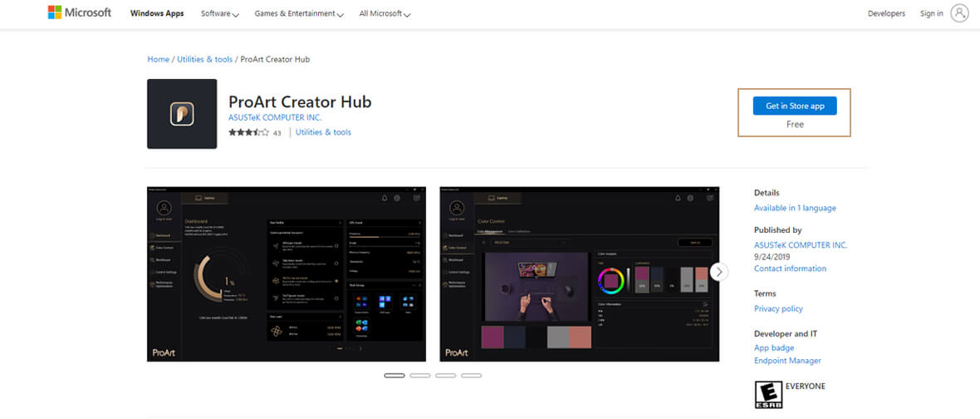Image resolution: width=980 pixels, height=419 pixels.
Task: Open ASUSTeK COMPUTER INC. link under Published by
Action: click(801, 245)
